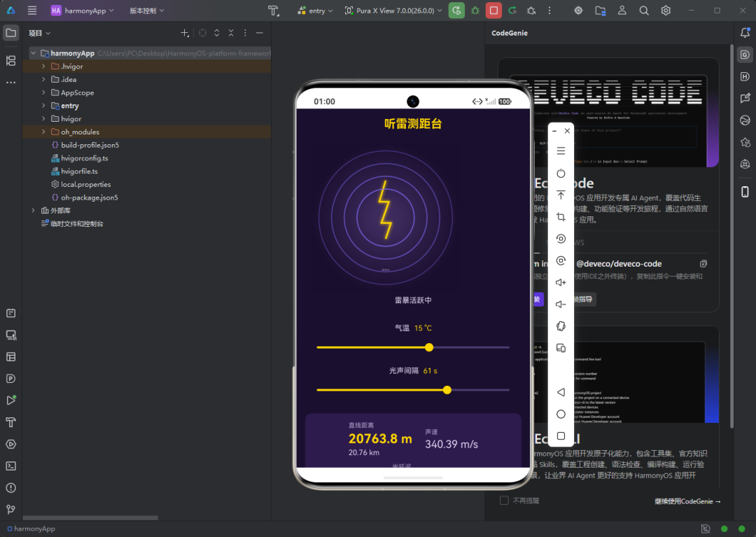The height and width of the screenshot is (537, 756).
Task: Click the debug bug icon
Action: pos(475,10)
